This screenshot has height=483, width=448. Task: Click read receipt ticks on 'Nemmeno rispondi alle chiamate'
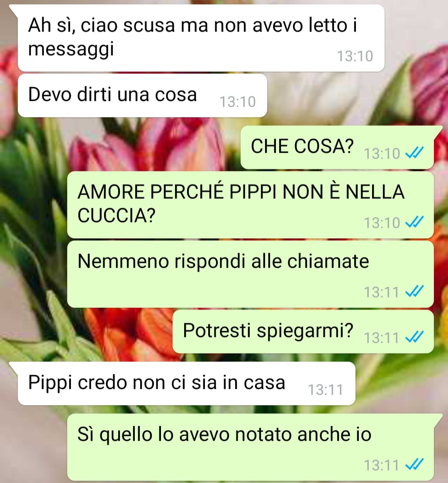414,291
